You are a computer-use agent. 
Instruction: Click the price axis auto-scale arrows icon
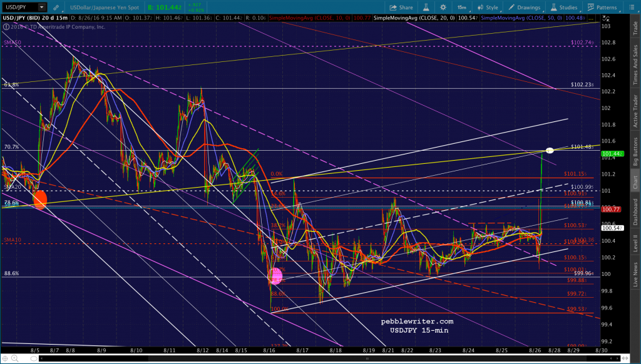tap(606, 18)
